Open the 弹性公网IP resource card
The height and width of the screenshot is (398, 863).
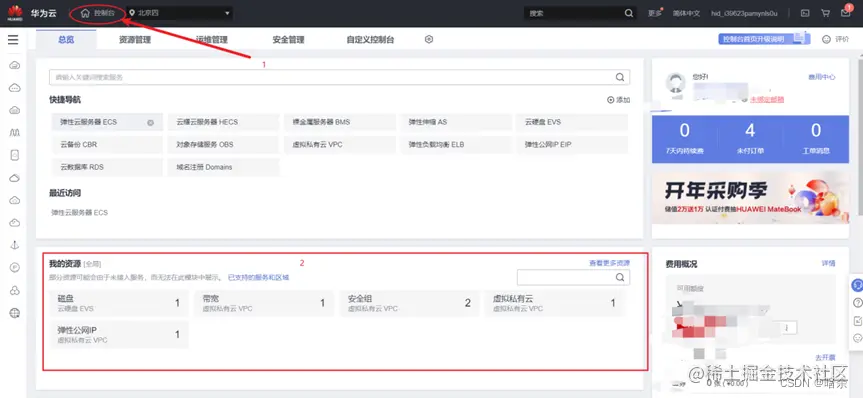(x=119, y=335)
